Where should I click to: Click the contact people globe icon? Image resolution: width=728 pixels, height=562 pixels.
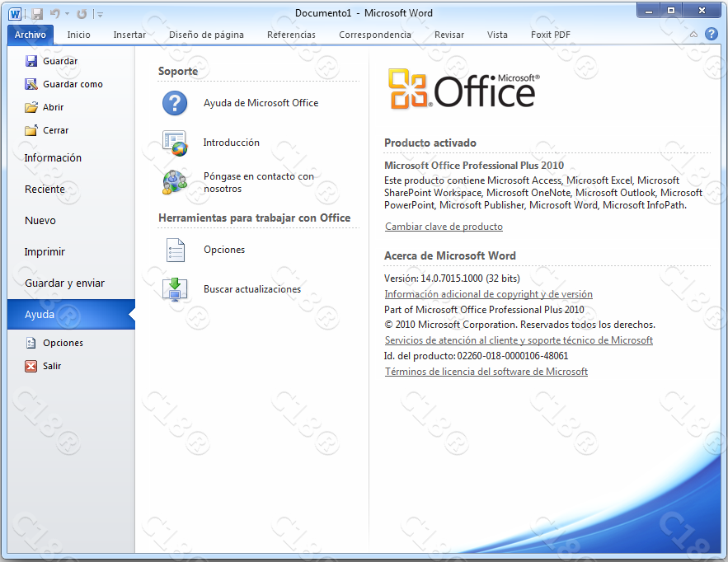coord(175,182)
